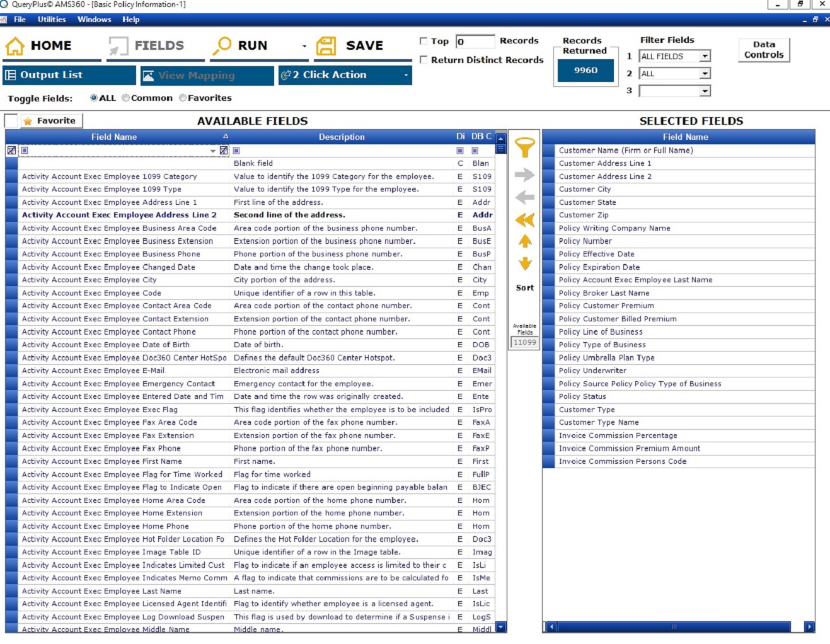
Task: Expand the RUN dropdown arrow
Action: click(304, 46)
